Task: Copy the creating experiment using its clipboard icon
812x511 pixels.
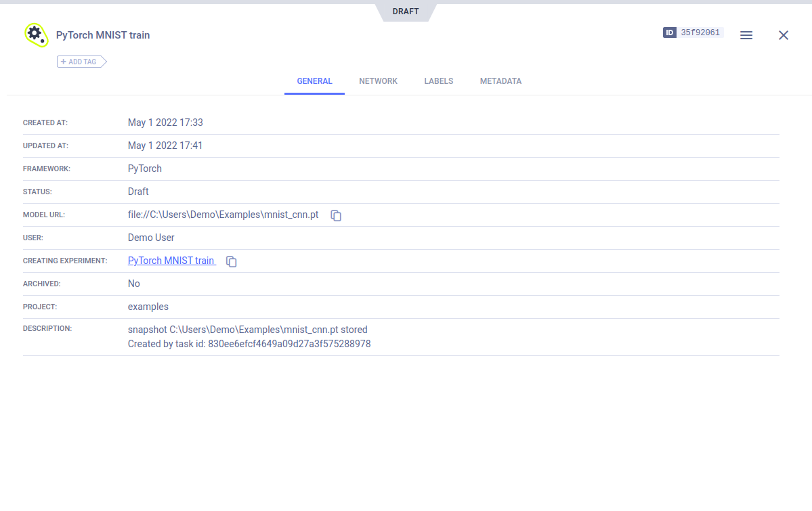Action: click(x=232, y=261)
